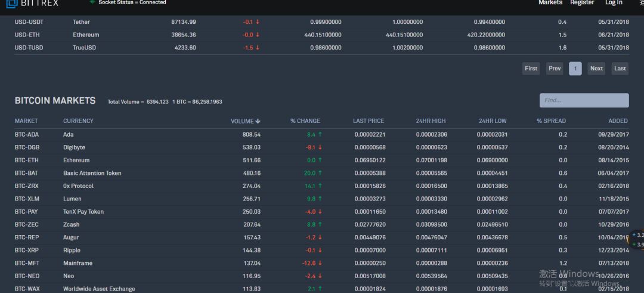Click the Log In link
The width and height of the screenshot is (644, 293).
coord(614,2)
